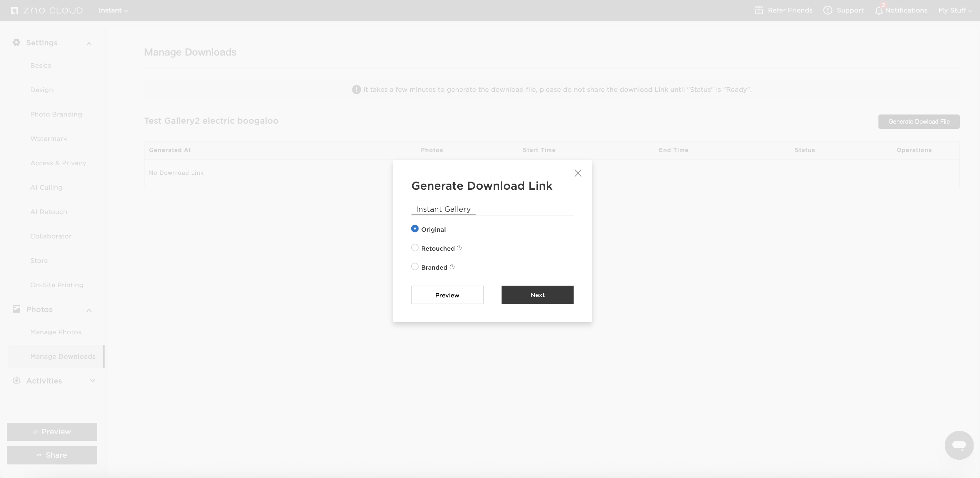Open the Instant product dropdown

pyautogui.click(x=113, y=10)
